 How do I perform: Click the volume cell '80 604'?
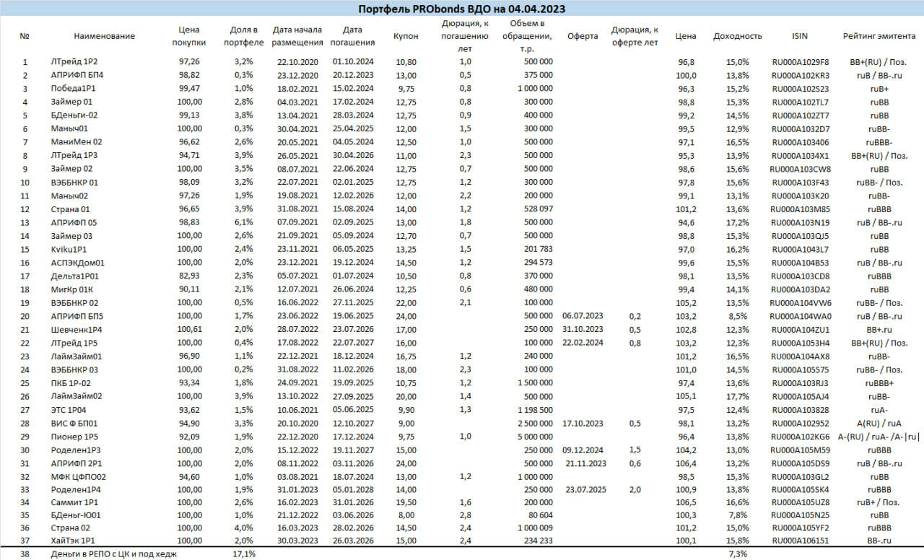(x=541, y=516)
